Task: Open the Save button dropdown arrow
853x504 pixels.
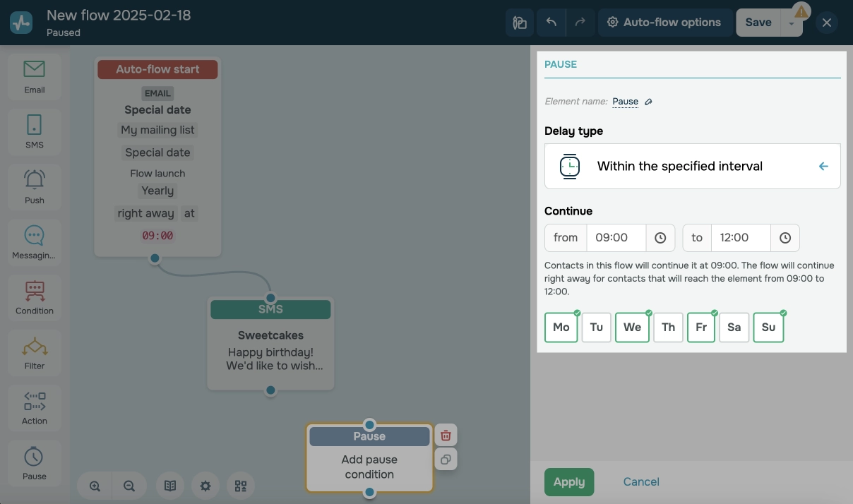Action: pos(792,22)
